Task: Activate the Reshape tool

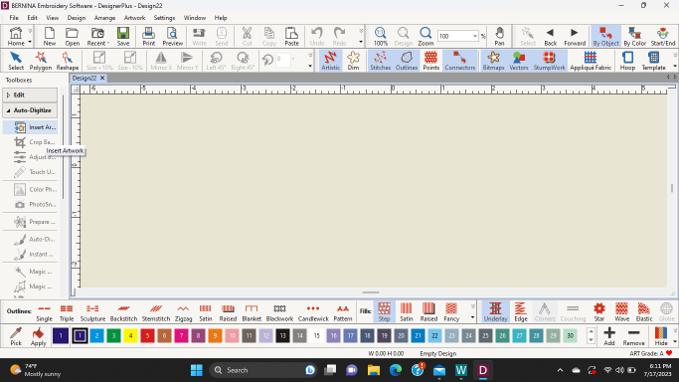Action: tap(67, 61)
